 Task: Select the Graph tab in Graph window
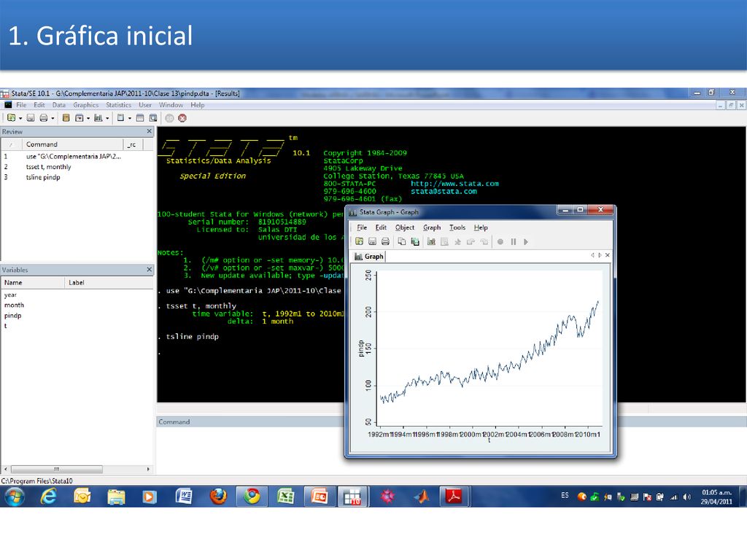click(x=368, y=257)
